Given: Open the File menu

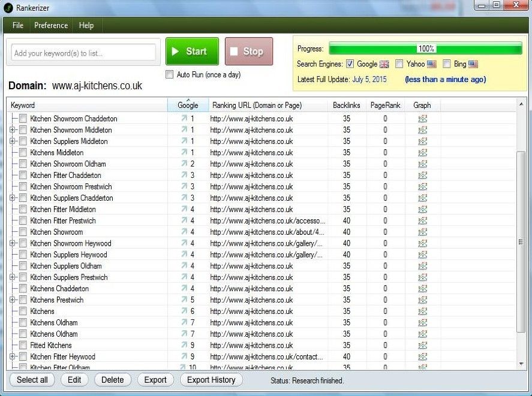Looking at the screenshot, I should click(18, 25).
